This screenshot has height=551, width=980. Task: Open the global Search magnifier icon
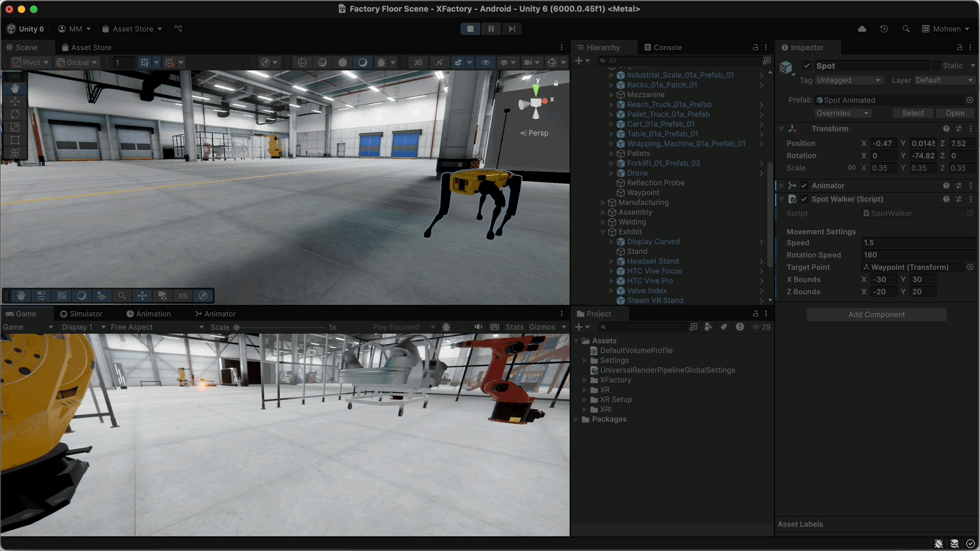click(x=906, y=29)
